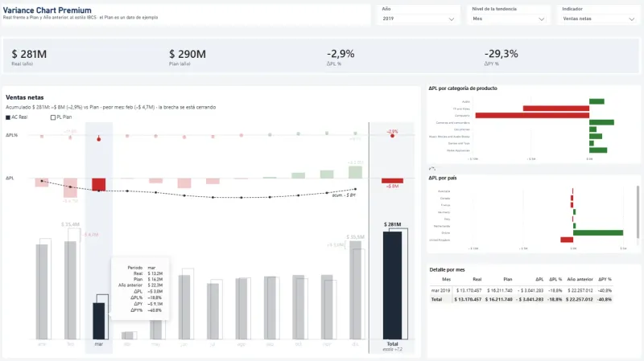Screen dimensions: 644x361
Task: Click the Total ΔPL% marker labeled -2,9%
Action: [392, 135]
